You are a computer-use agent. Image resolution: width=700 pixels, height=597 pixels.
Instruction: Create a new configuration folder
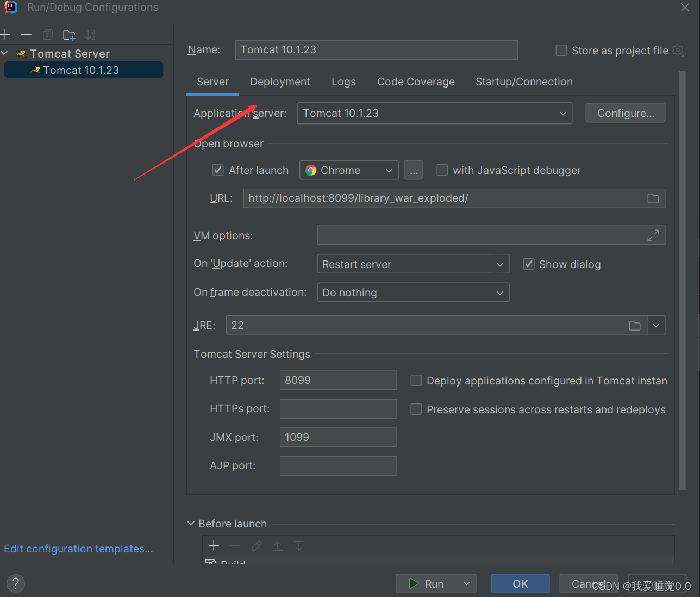tap(69, 35)
